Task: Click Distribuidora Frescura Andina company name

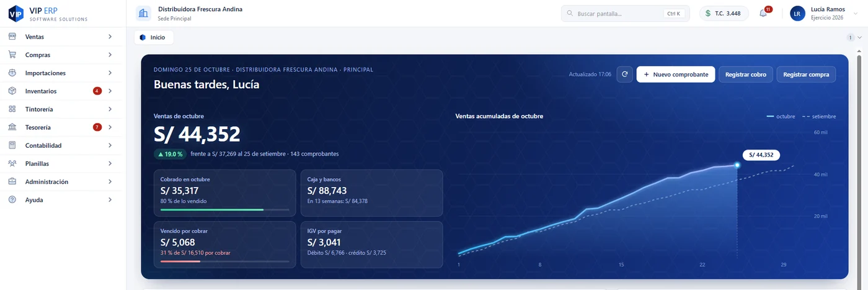Action: (200, 9)
